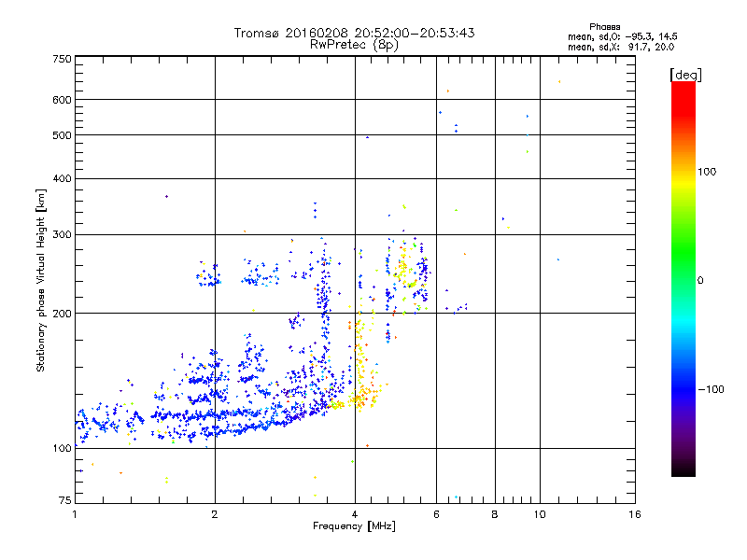Click the colorbar label '-100'
Viewport: 747px width, 560px height.
(x=711, y=389)
